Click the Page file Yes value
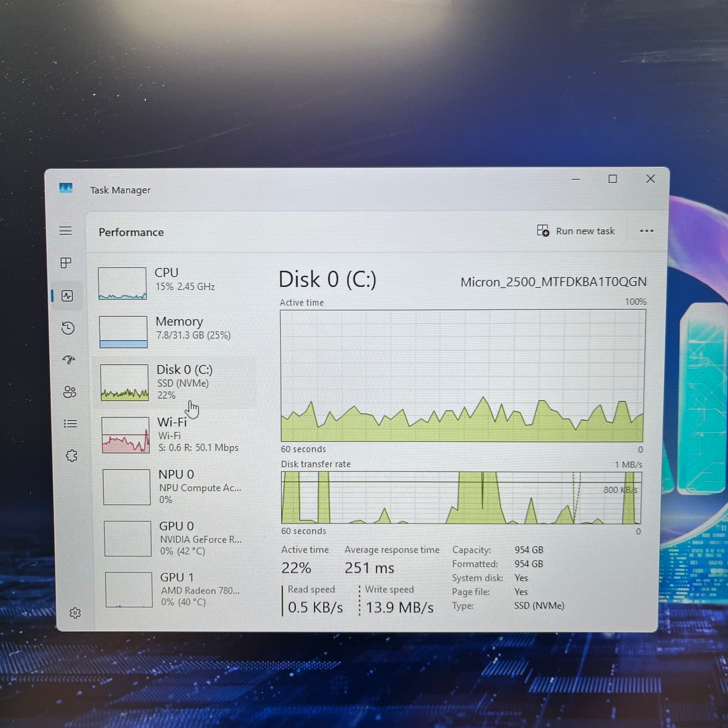Screen dimensions: 728x728 click(x=521, y=591)
